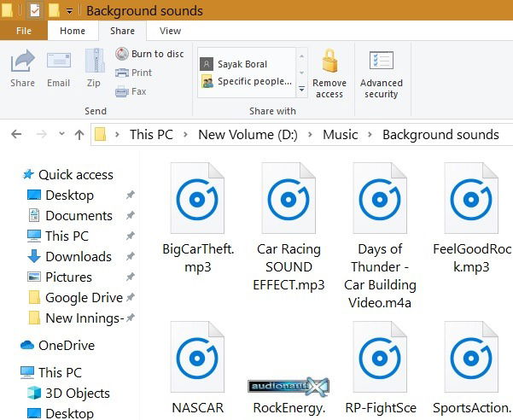Viewport: 513px width, 420px height.
Task: Click the Forward navigation arrow
Action: click(x=41, y=134)
